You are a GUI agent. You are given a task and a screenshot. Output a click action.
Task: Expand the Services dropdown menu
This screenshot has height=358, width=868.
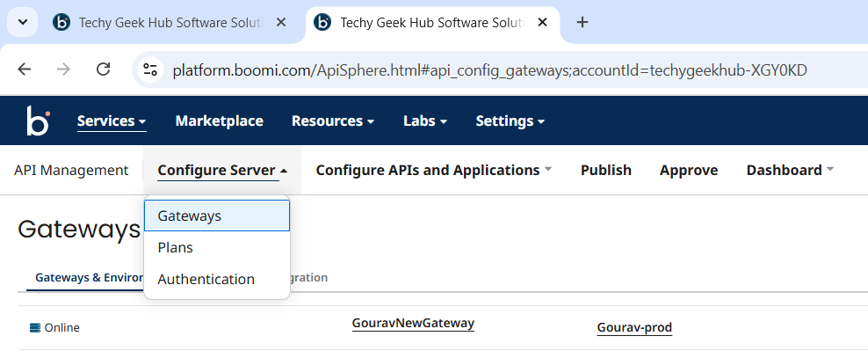[x=111, y=121]
